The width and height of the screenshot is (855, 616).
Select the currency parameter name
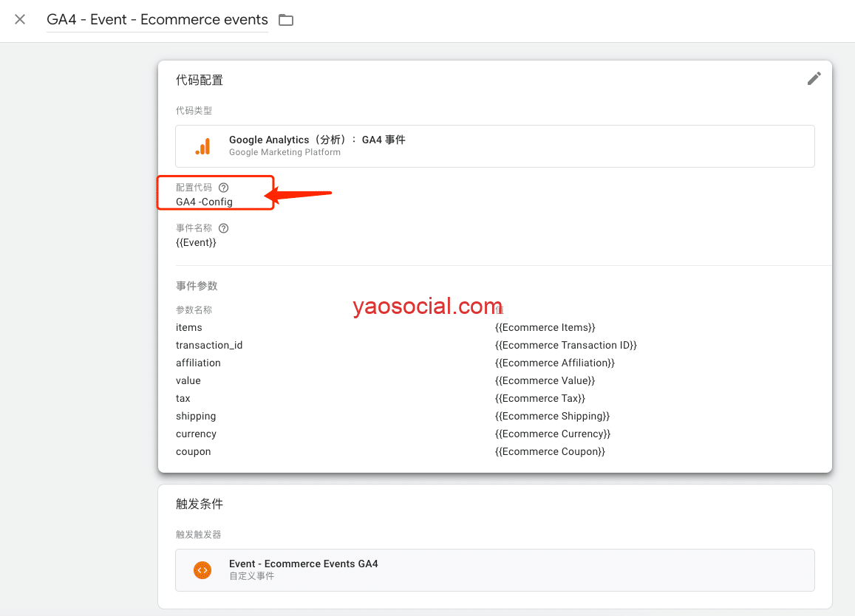tap(196, 434)
